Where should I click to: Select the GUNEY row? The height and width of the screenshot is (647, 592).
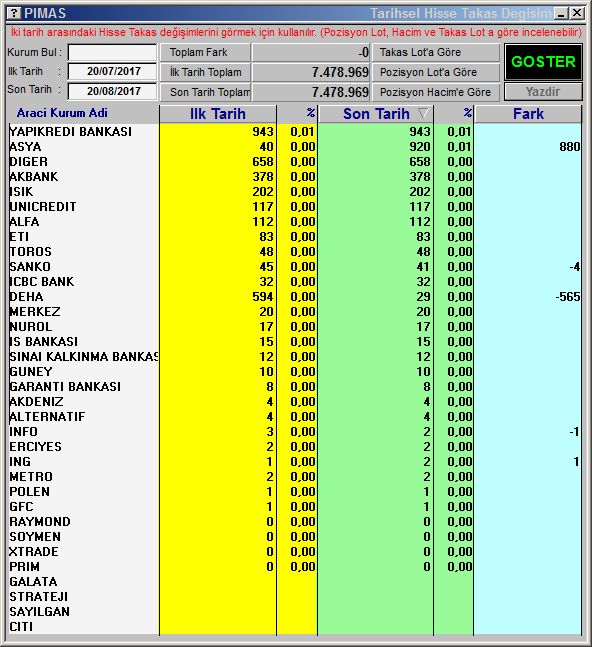pos(295,371)
